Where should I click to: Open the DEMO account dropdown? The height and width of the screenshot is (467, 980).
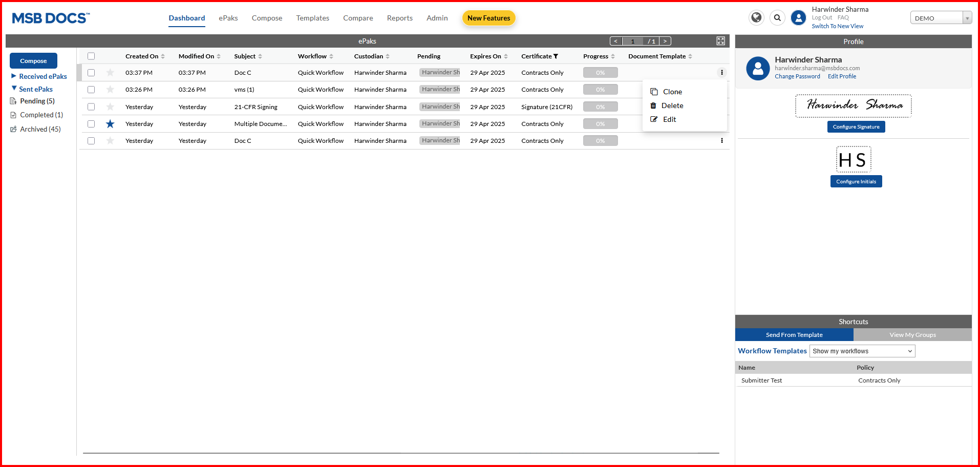coord(941,18)
